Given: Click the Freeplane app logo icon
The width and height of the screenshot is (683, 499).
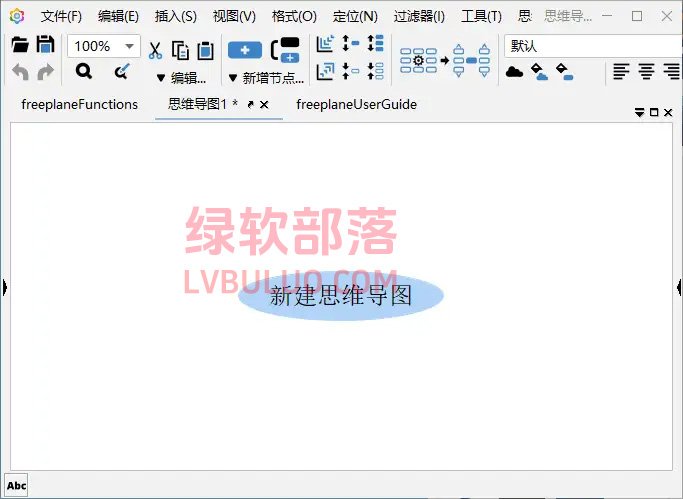Looking at the screenshot, I should click(x=17, y=16).
